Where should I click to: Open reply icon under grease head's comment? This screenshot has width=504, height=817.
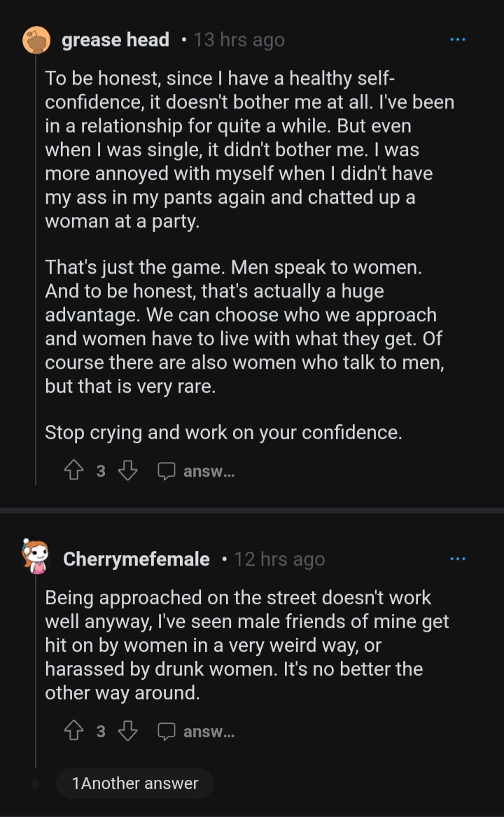click(x=167, y=471)
